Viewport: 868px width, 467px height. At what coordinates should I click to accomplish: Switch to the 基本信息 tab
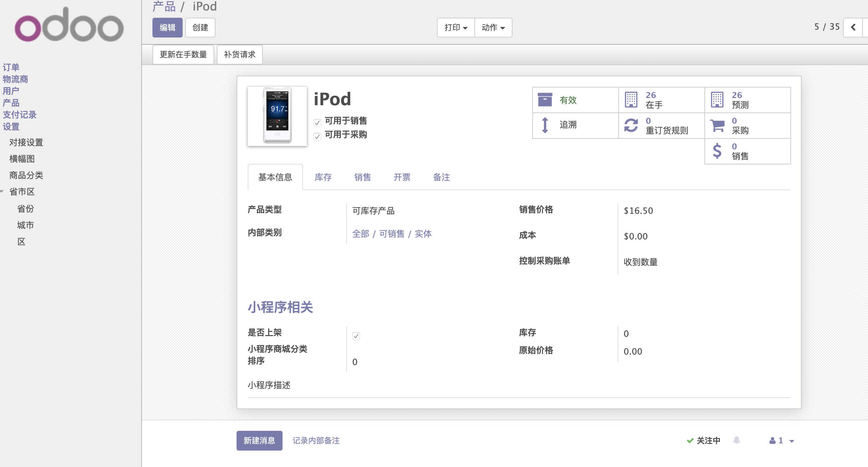click(x=275, y=177)
